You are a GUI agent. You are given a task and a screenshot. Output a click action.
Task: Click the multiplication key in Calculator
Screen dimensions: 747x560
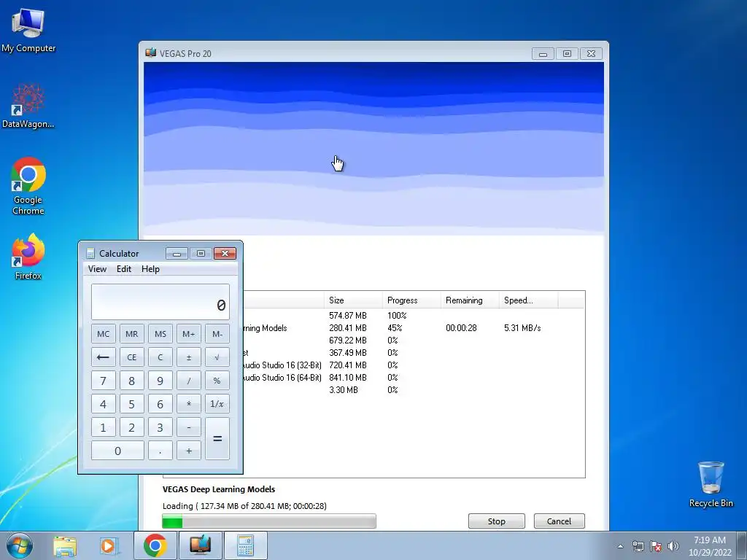[189, 404]
